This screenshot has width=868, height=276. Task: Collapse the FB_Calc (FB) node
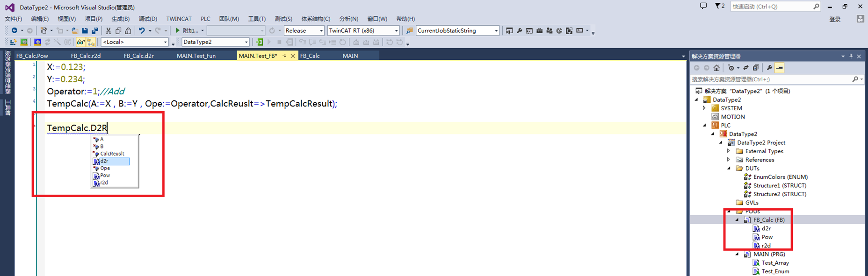(737, 219)
